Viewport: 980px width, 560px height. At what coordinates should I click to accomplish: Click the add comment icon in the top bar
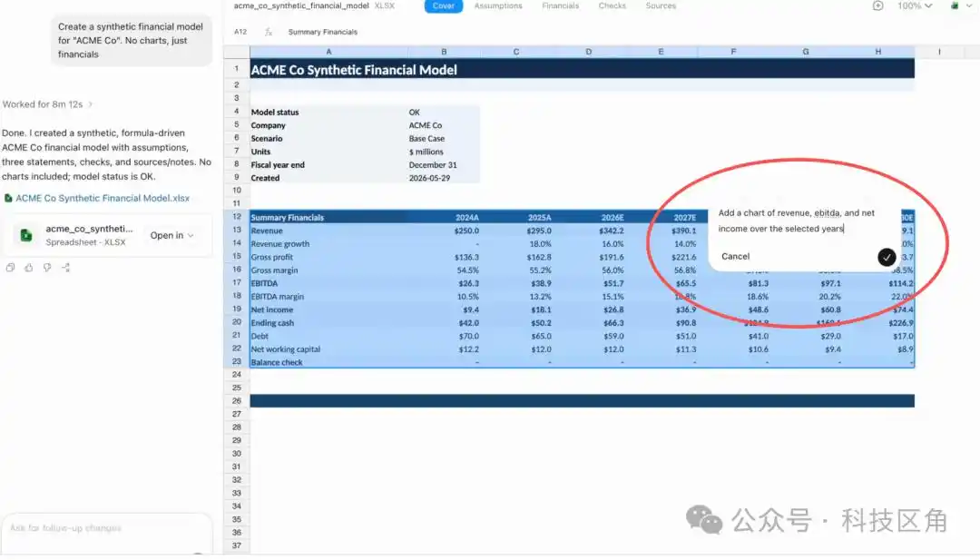click(877, 5)
